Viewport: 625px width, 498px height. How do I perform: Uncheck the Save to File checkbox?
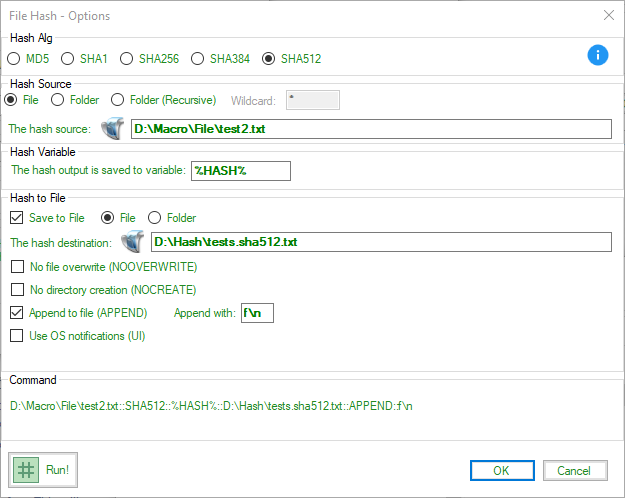pos(17,217)
